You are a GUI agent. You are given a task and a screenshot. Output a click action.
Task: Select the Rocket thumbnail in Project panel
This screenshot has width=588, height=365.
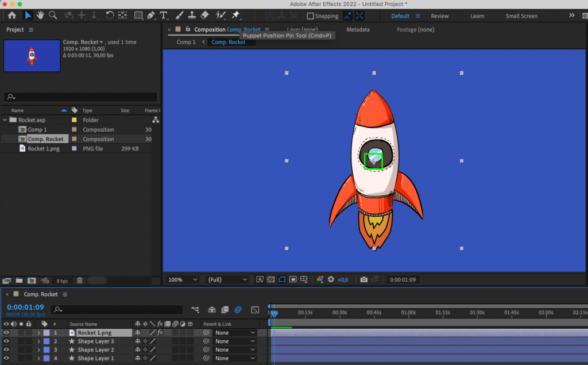coord(32,56)
